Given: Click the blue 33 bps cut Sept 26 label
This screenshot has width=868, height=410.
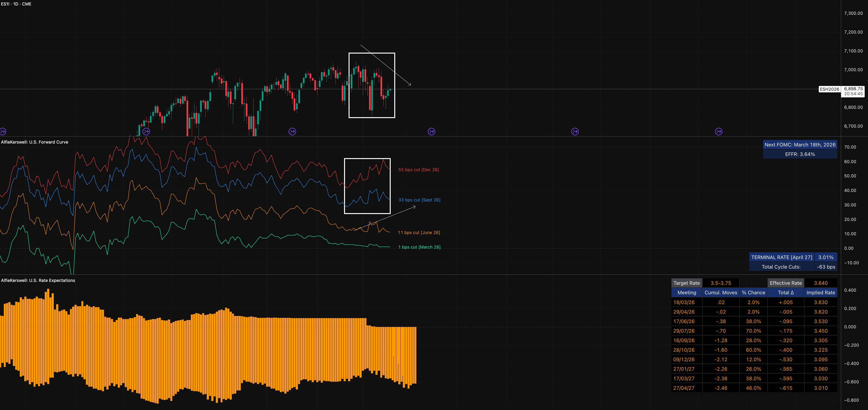Looking at the screenshot, I should point(419,200).
